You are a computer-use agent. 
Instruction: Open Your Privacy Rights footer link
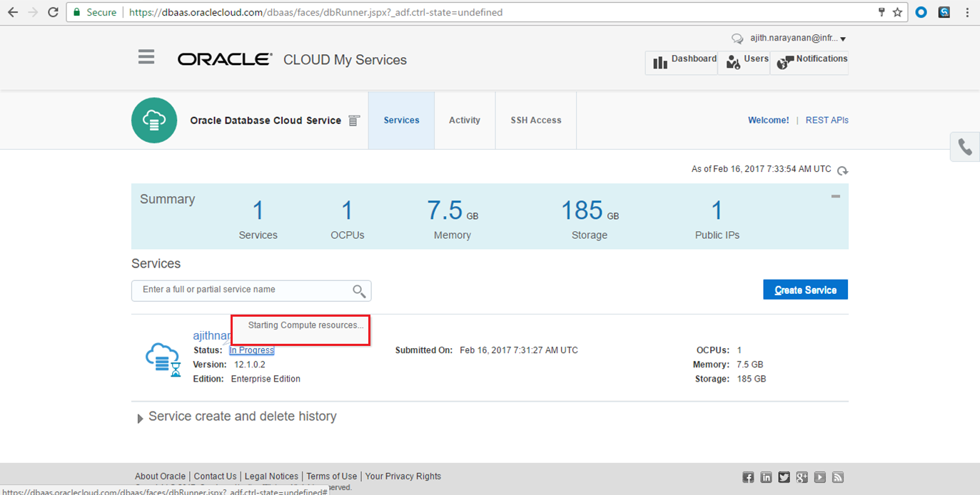403,476
